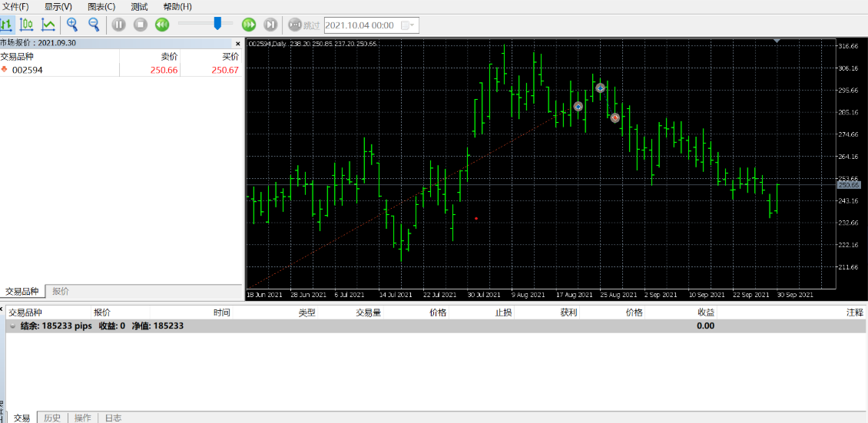This screenshot has width=868, height=423.
Task: Open the 图表(C) menu
Action: (101, 7)
